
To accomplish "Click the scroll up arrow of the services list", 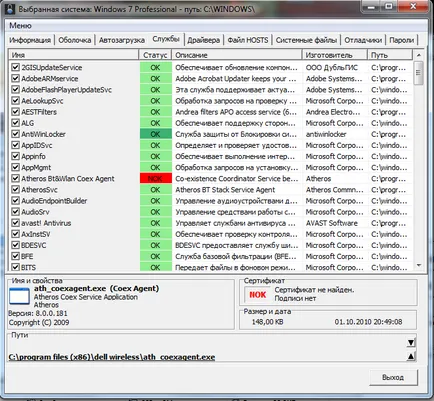I will (x=419, y=55).
